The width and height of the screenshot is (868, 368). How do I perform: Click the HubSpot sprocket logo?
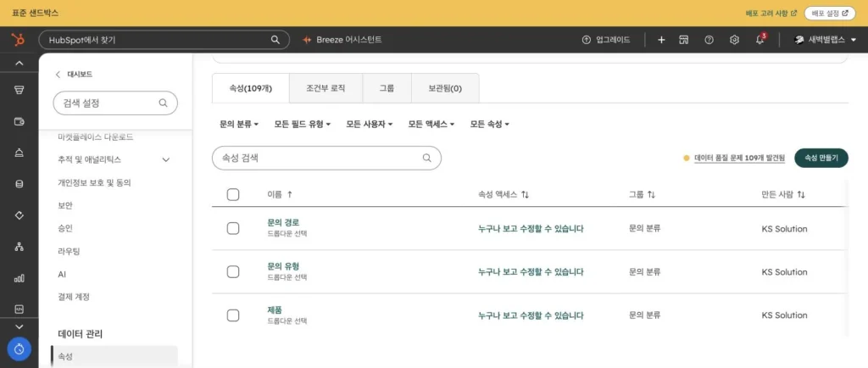[x=19, y=40]
